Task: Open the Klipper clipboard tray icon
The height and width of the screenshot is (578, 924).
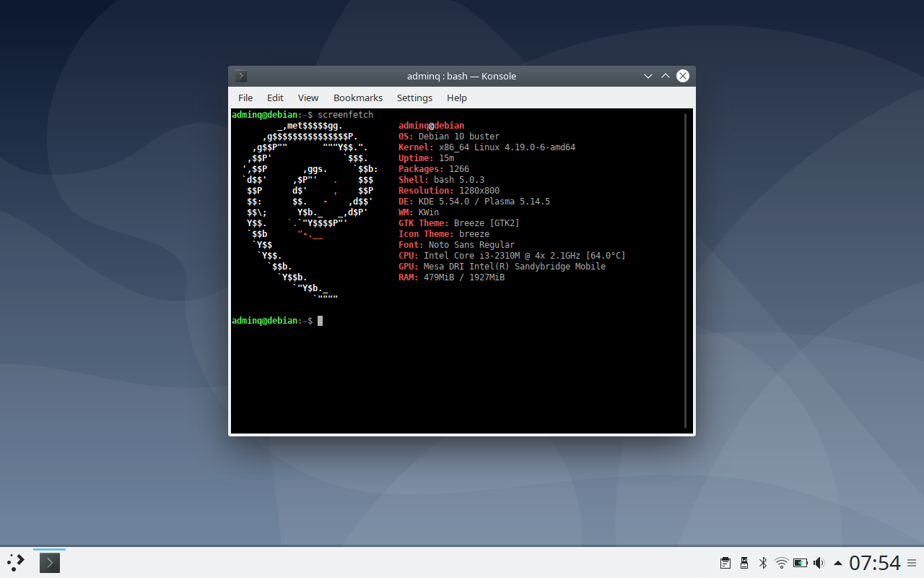Action: [x=725, y=562]
